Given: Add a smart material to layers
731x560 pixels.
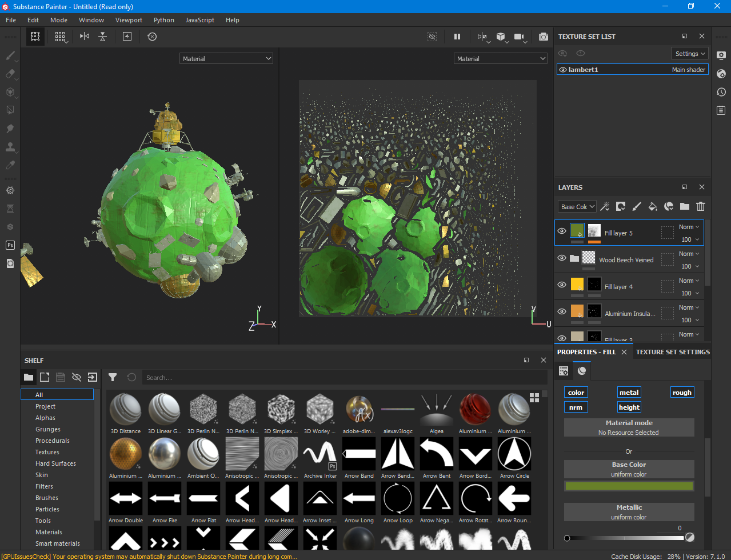Looking at the screenshot, I should [x=669, y=207].
